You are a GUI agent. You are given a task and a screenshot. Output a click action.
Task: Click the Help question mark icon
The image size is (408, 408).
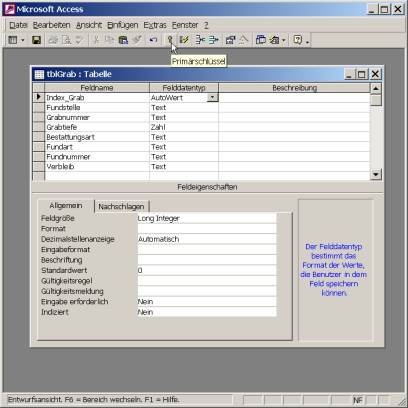point(298,40)
